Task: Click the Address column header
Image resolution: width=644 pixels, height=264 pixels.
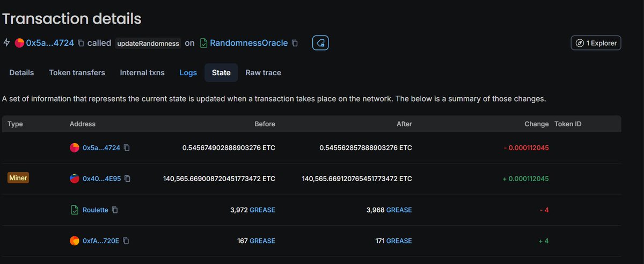Action: [83, 124]
